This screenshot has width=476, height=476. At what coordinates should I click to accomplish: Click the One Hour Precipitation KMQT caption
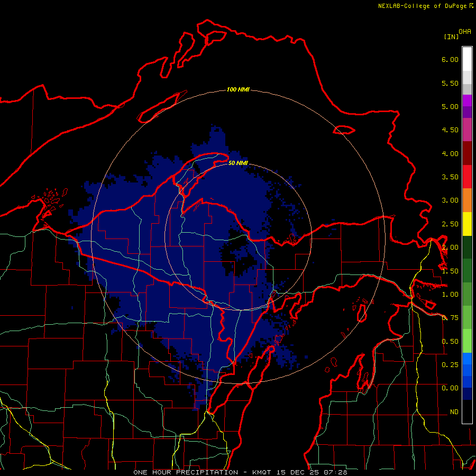[x=240, y=472]
